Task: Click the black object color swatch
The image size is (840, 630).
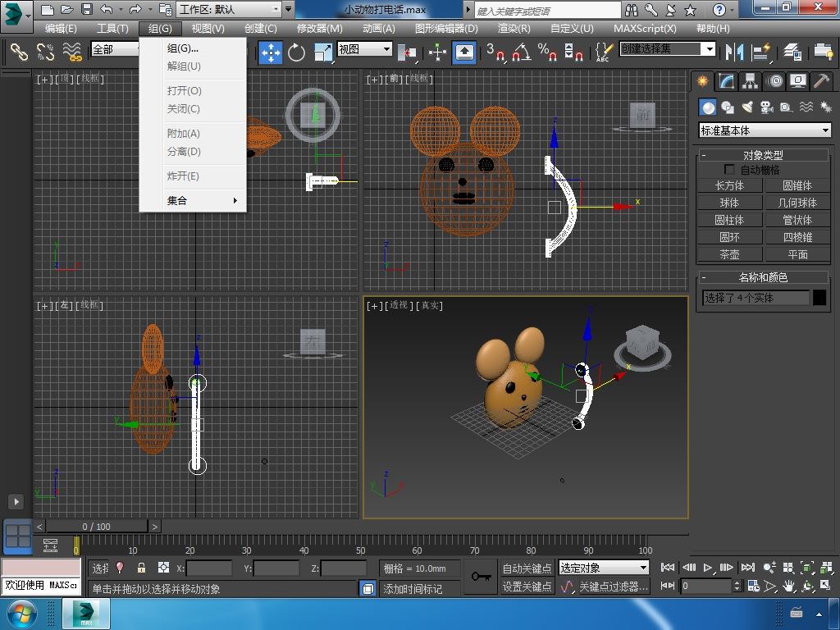Action: click(819, 298)
